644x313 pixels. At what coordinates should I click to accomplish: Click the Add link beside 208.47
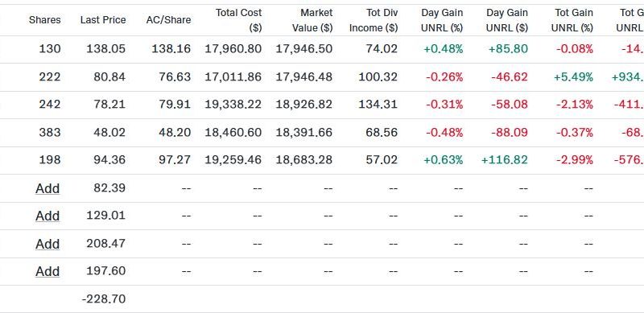point(47,244)
